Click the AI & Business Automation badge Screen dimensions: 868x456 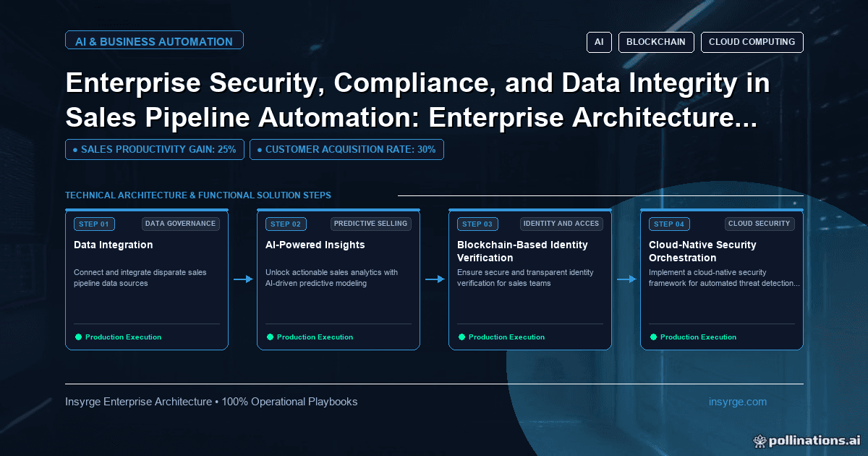tap(154, 41)
